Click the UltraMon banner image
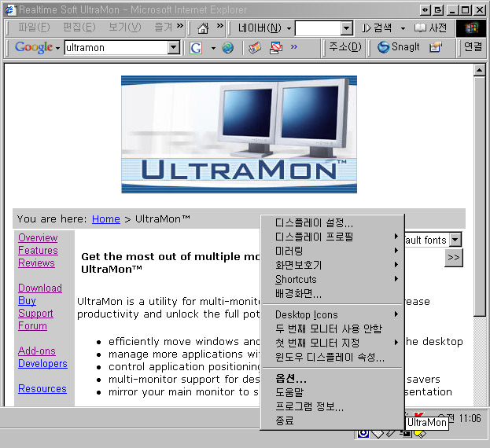 [239, 134]
